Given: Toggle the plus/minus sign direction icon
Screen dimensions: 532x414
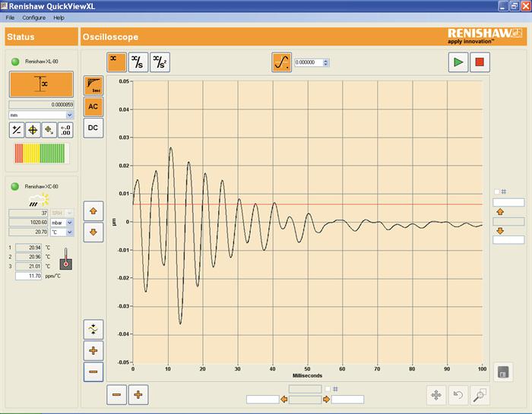Looking at the screenshot, I should [x=17, y=130].
